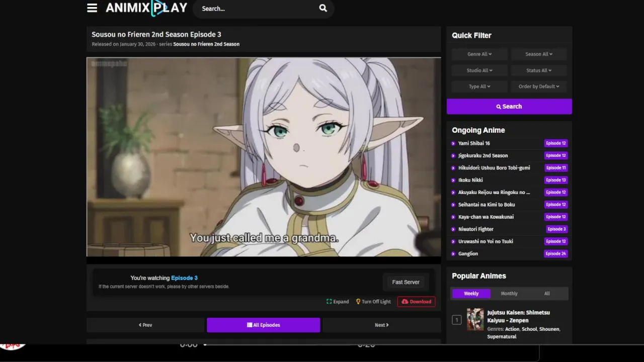Click the playback progress bar at bottom
Image resolution: width=644 pixels, height=362 pixels.
tap(277, 344)
